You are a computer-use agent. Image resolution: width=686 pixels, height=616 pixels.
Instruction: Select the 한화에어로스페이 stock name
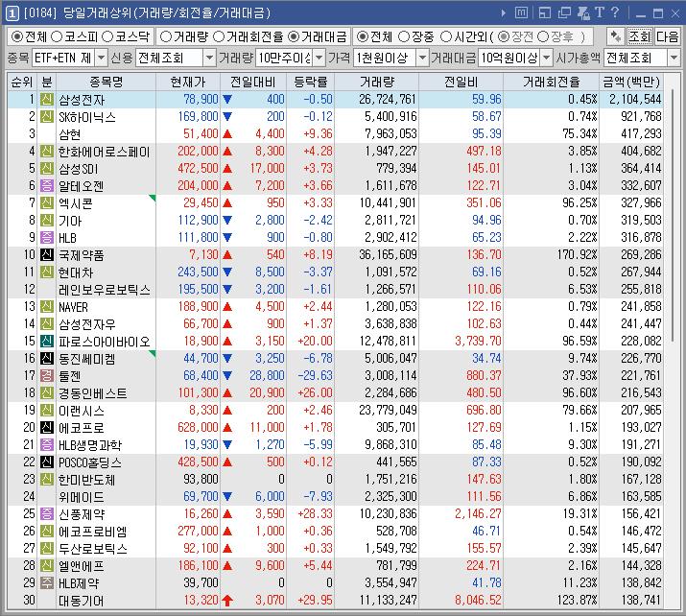[105, 152]
